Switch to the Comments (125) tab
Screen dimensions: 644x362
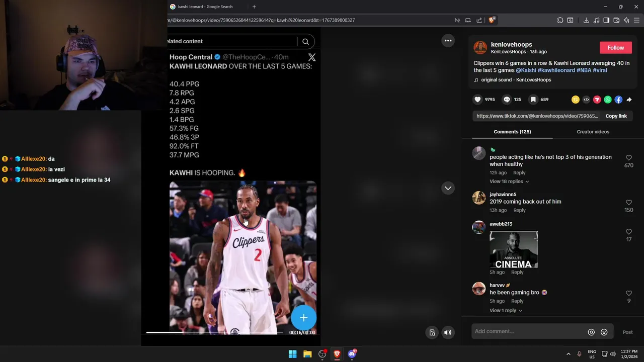click(x=512, y=132)
